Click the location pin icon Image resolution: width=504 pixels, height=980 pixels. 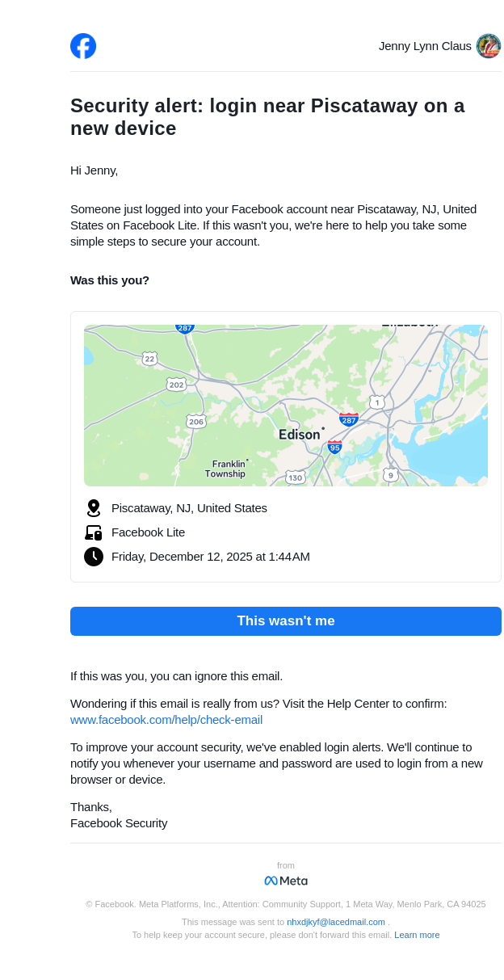pos(94,508)
